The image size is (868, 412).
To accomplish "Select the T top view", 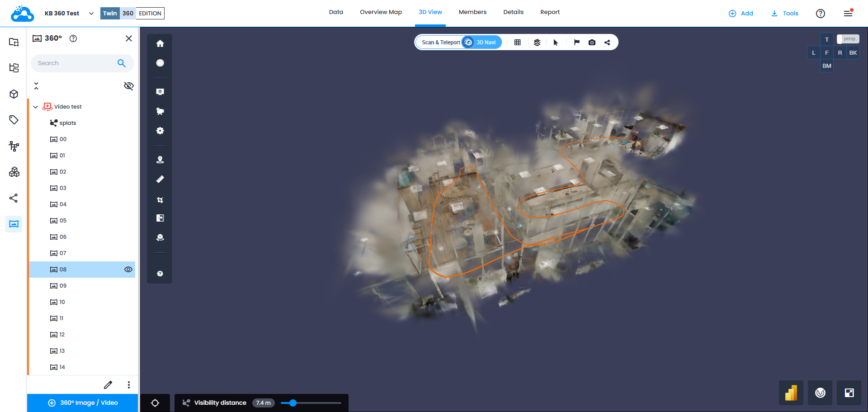I will click(x=827, y=40).
